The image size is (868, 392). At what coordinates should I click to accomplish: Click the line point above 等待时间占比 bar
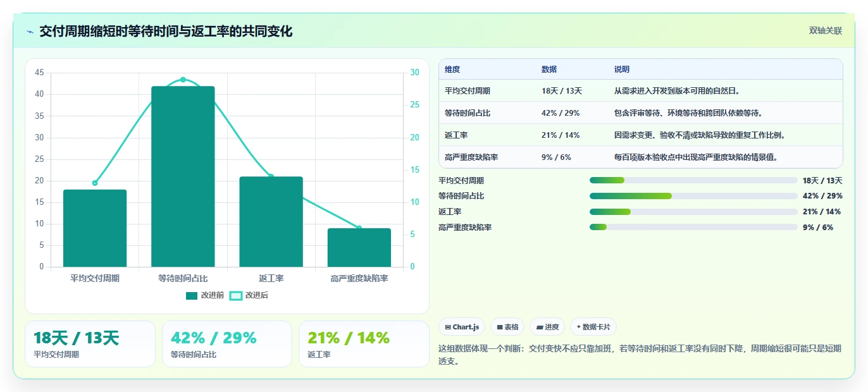click(x=183, y=80)
